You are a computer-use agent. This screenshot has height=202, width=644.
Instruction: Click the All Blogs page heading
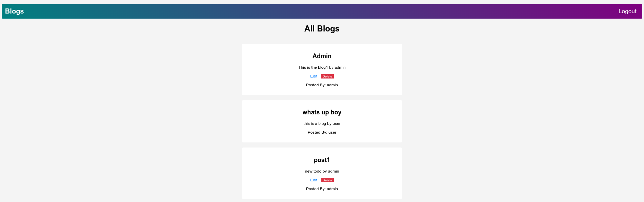[x=322, y=29]
